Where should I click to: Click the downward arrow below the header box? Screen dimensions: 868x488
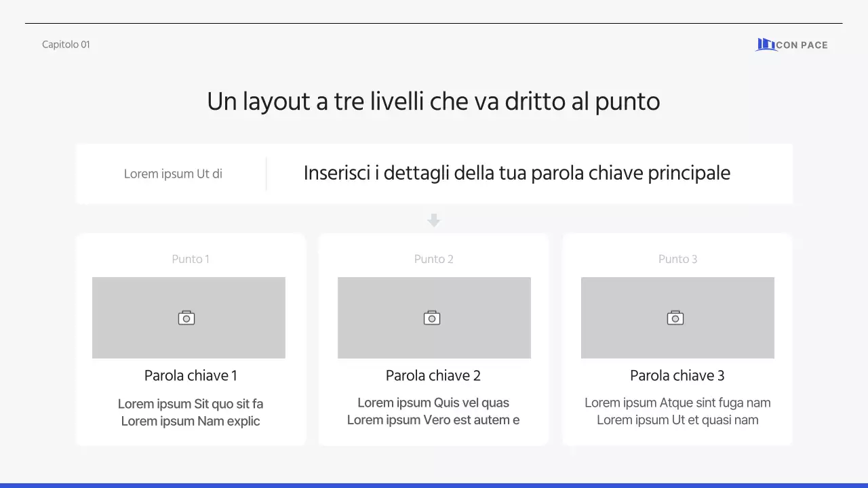tap(433, 220)
